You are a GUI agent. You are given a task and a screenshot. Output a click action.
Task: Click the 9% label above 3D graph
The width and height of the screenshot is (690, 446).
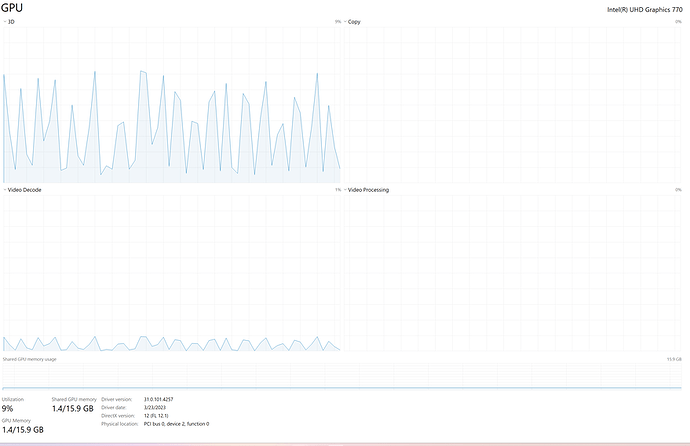[338, 22]
